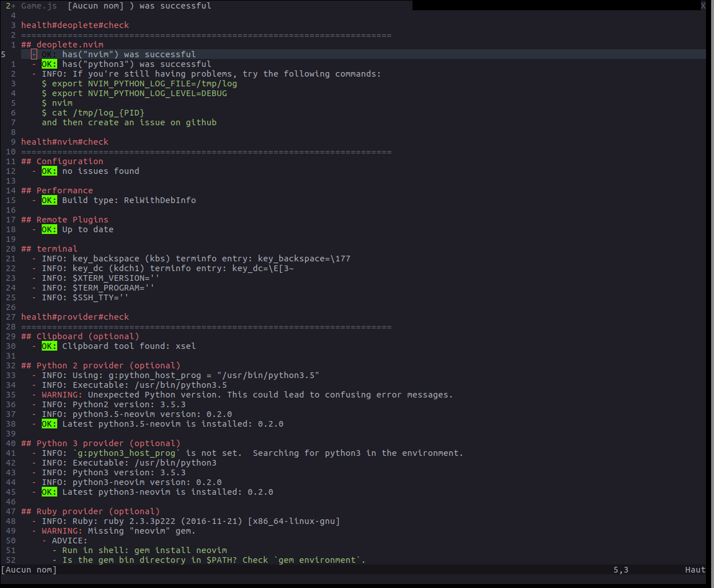
Task: Click the 'Python3 version: 3.5.3' line
Action: 109,472
